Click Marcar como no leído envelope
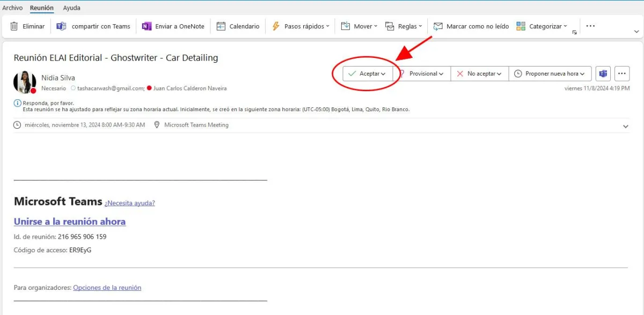 coord(438,26)
